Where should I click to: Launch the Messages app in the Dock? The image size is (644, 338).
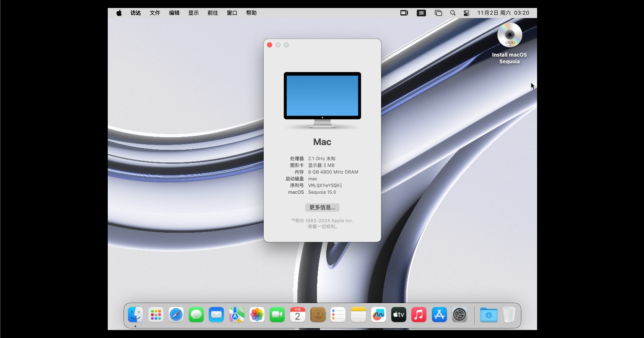pyautogui.click(x=196, y=315)
